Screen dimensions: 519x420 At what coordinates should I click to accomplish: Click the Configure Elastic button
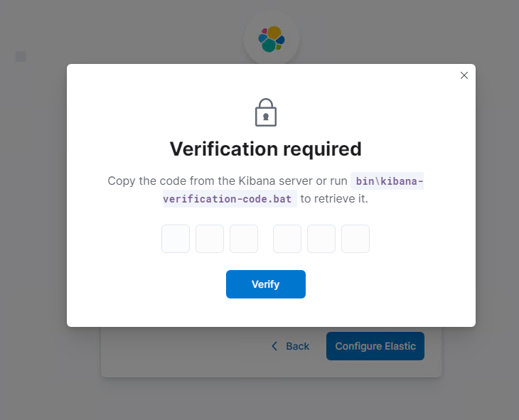375,346
